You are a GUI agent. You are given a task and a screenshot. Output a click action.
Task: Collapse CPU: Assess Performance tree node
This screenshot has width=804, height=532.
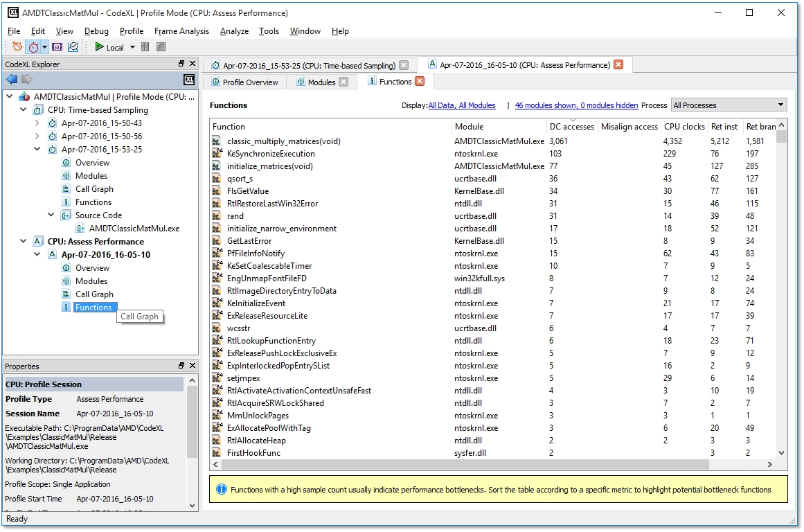[23, 240]
